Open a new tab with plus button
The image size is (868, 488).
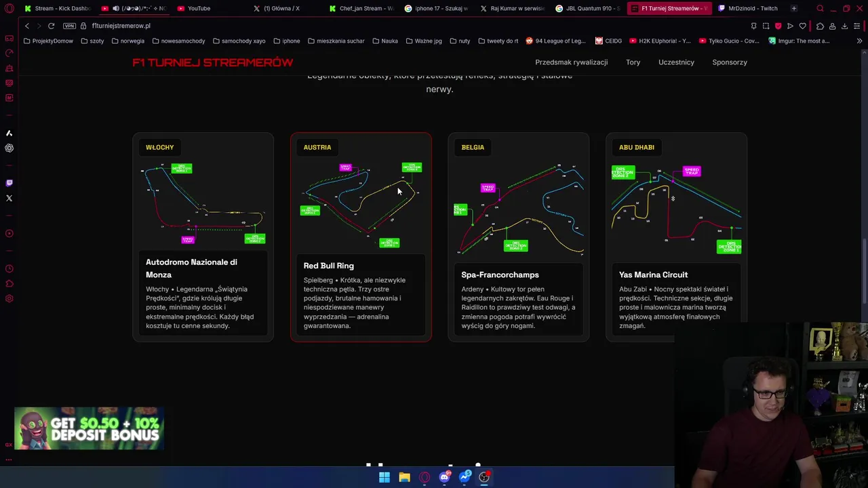(x=793, y=8)
